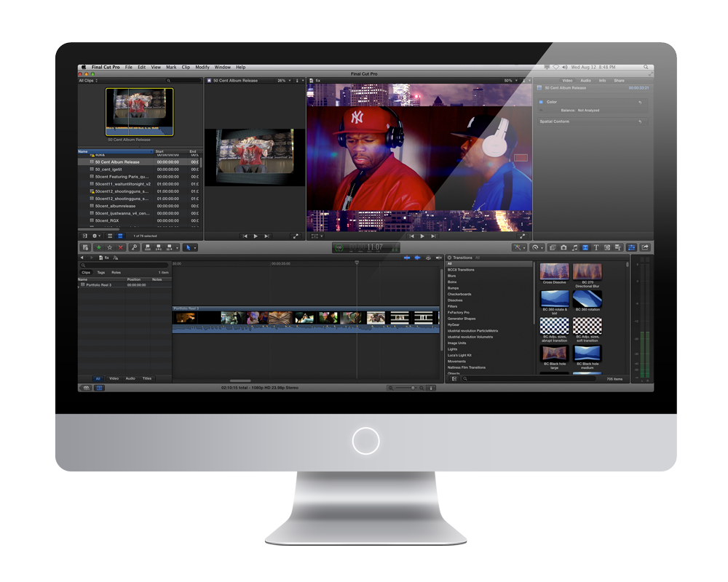Toggle timeline video skimming icon
The height and width of the screenshot is (582, 728).
[x=407, y=258]
